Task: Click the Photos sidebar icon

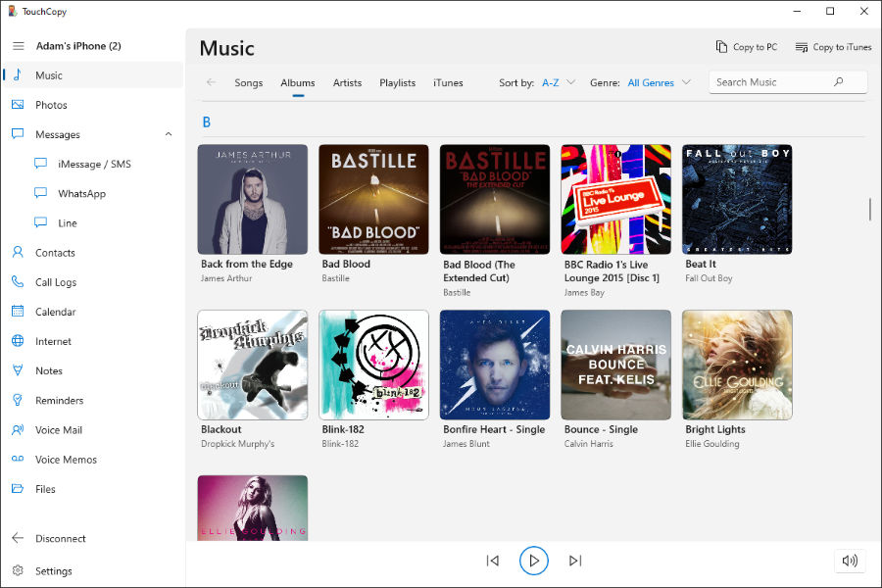Action: tap(18, 105)
